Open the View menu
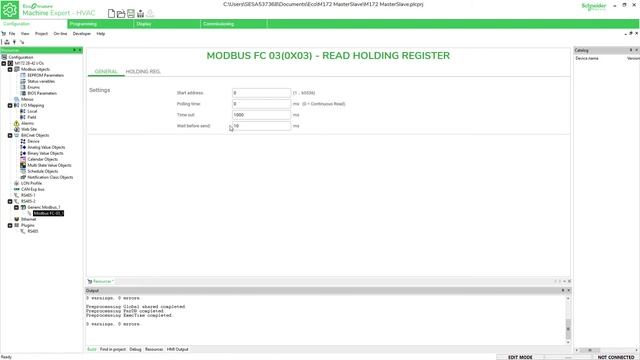The height and width of the screenshot is (360, 640). [x=25, y=34]
